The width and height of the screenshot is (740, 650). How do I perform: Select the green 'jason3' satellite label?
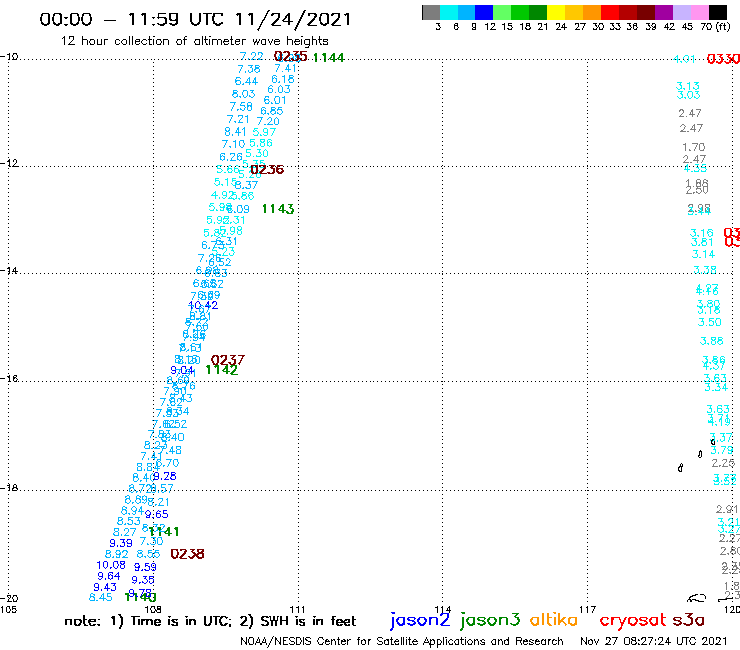pyautogui.click(x=490, y=620)
